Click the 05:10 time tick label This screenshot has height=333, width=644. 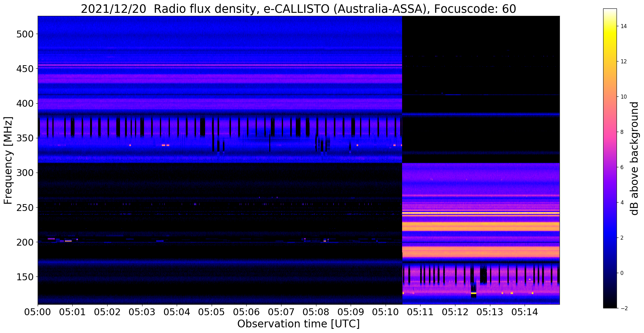[386, 312]
